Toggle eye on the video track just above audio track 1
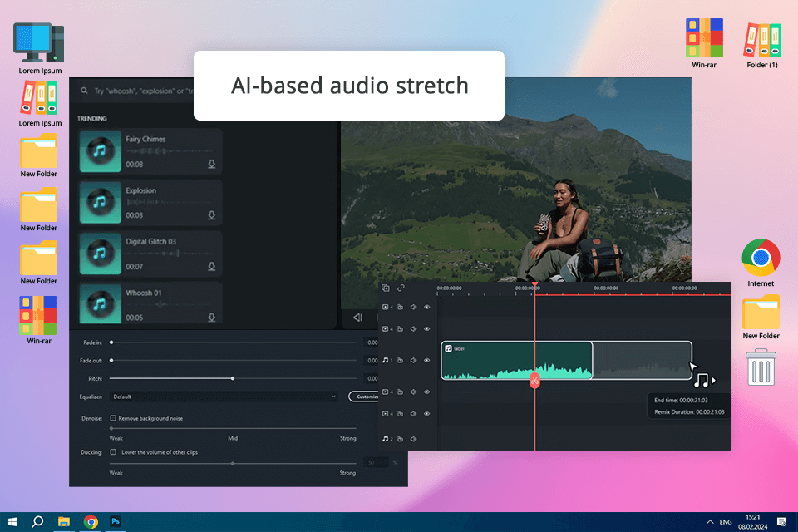 pyautogui.click(x=427, y=329)
